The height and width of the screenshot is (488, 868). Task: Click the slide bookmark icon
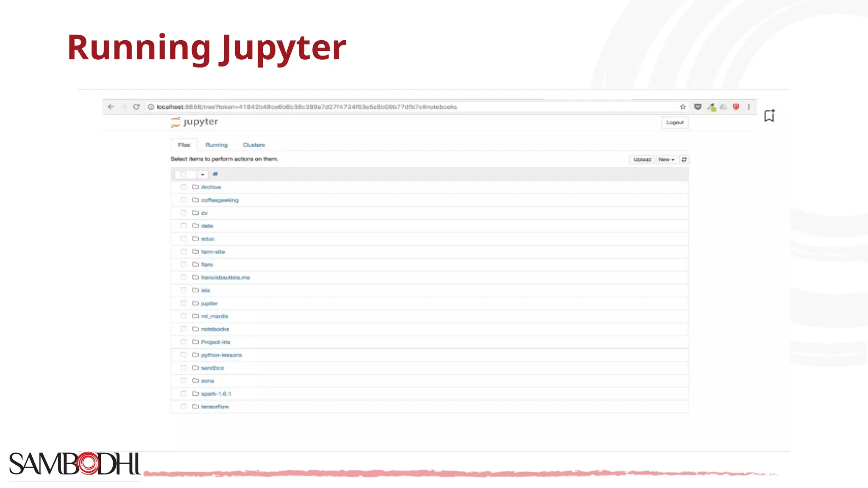pyautogui.click(x=769, y=116)
